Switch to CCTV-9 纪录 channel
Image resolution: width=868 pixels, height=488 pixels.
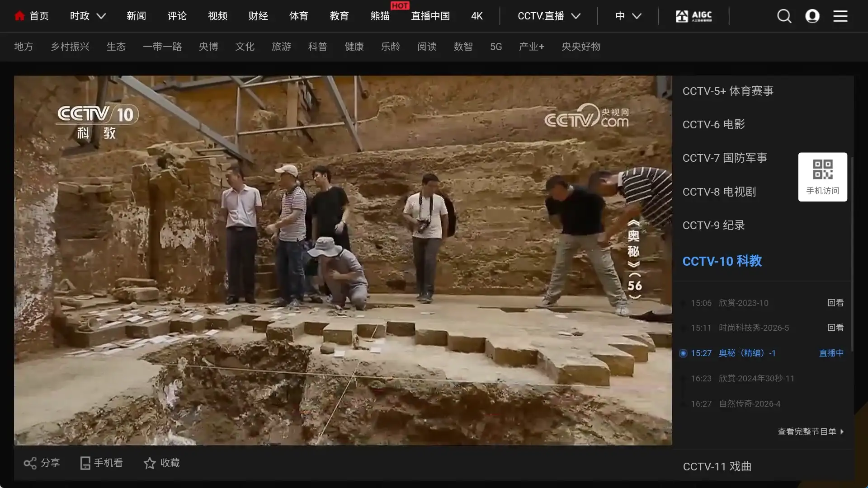point(713,225)
